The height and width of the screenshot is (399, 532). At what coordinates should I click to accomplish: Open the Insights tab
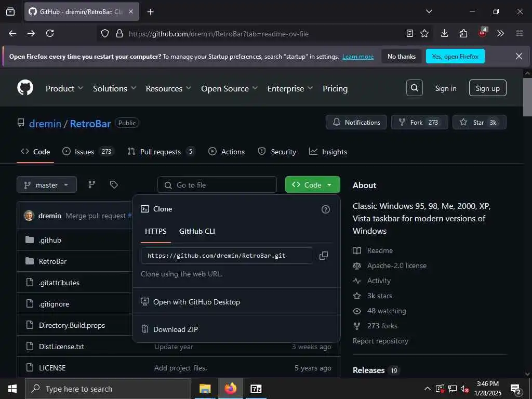pos(328,152)
